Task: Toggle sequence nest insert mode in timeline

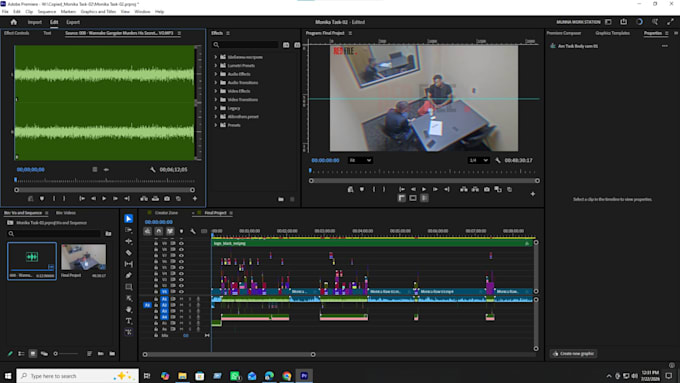Action: (x=147, y=232)
